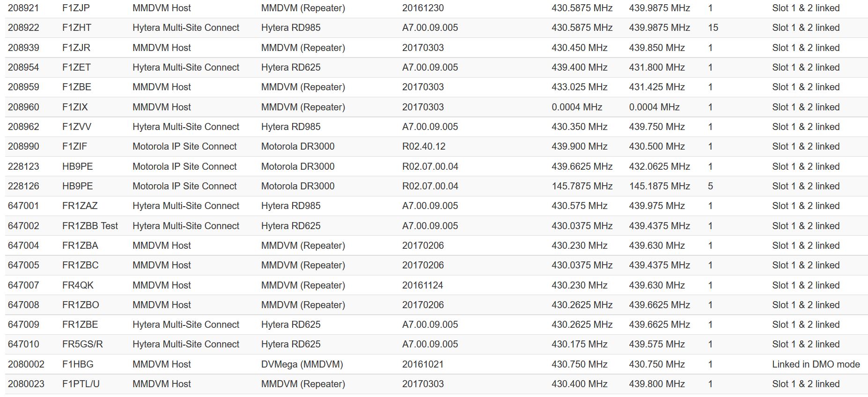Viewport: 868px width, 397px height.
Task: Click repeater ID 208921
Action: click(x=23, y=8)
